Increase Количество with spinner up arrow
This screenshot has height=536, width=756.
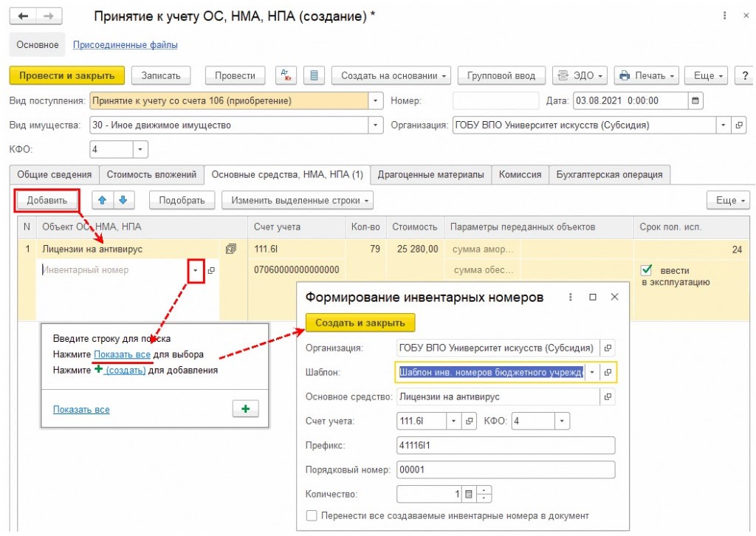click(484, 489)
